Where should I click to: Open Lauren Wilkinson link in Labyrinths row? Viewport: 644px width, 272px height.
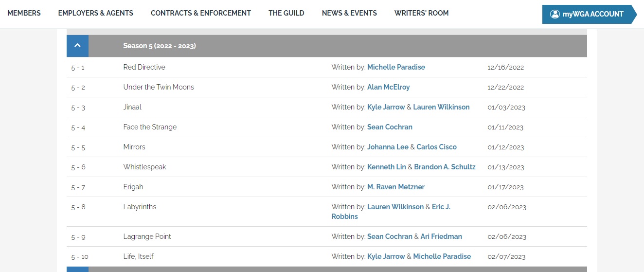point(395,207)
